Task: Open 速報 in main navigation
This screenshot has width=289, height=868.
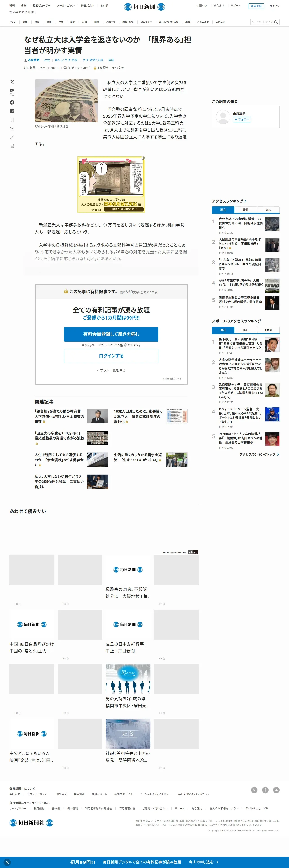Action: [x=25, y=22]
